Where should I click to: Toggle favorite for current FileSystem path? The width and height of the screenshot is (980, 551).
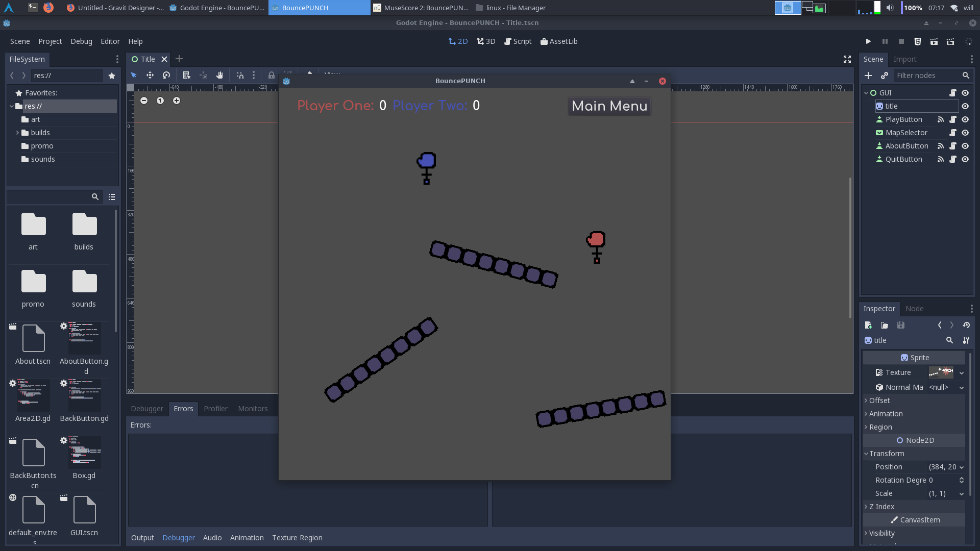pyautogui.click(x=112, y=76)
